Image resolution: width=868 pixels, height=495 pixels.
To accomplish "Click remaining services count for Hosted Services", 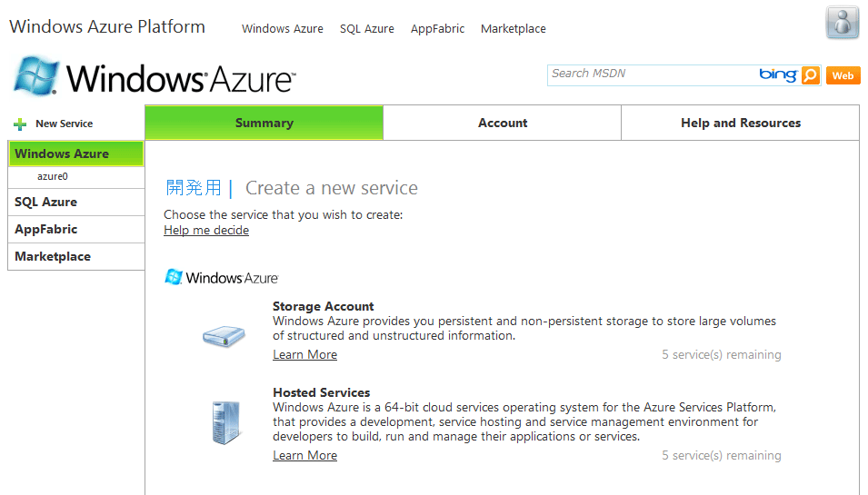I will [722, 455].
